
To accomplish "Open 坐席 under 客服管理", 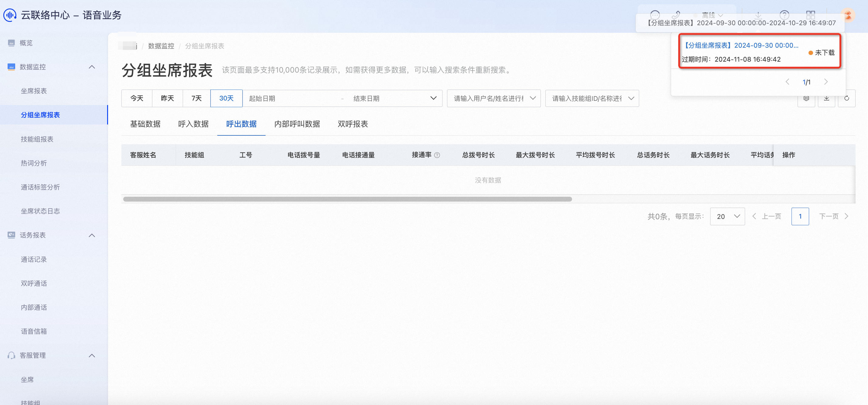I will (x=27, y=380).
